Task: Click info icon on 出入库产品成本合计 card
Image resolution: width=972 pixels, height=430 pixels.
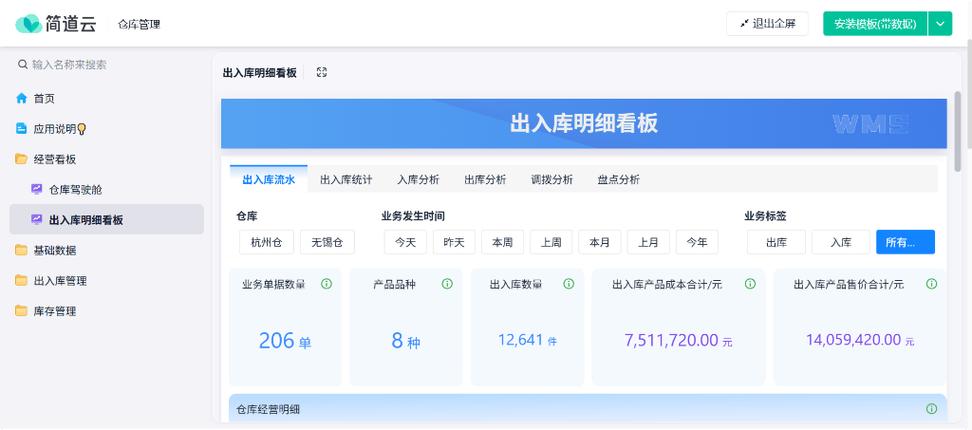Action: pyautogui.click(x=750, y=284)
